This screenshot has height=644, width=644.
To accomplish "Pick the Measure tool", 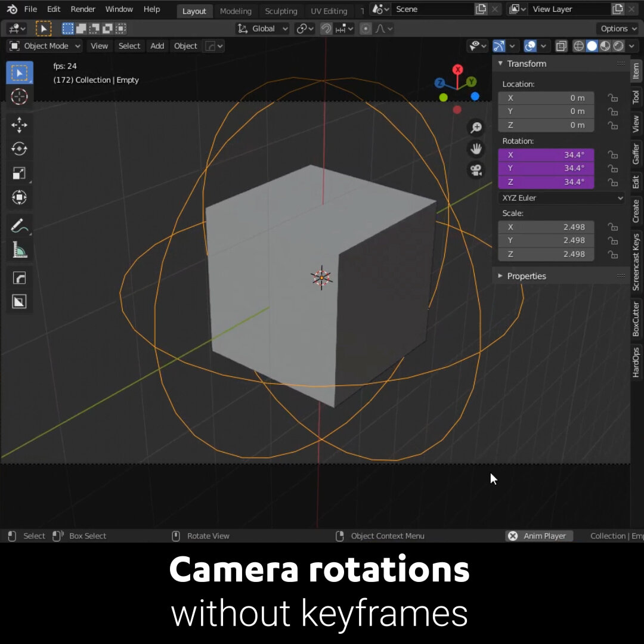I will (x=19, y=250).
